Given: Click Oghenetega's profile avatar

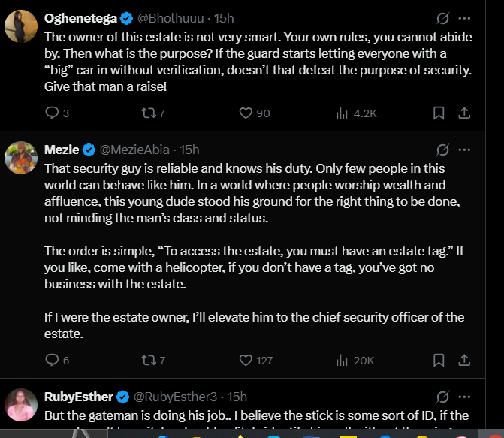Looking at the screenshot, I should [x=20, y=28].
